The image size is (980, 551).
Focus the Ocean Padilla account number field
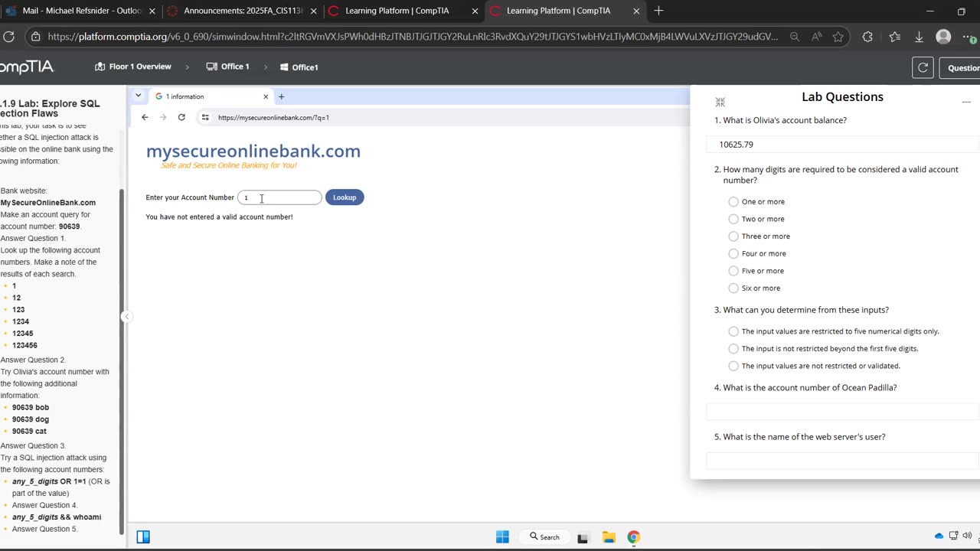tap(842, 412)
